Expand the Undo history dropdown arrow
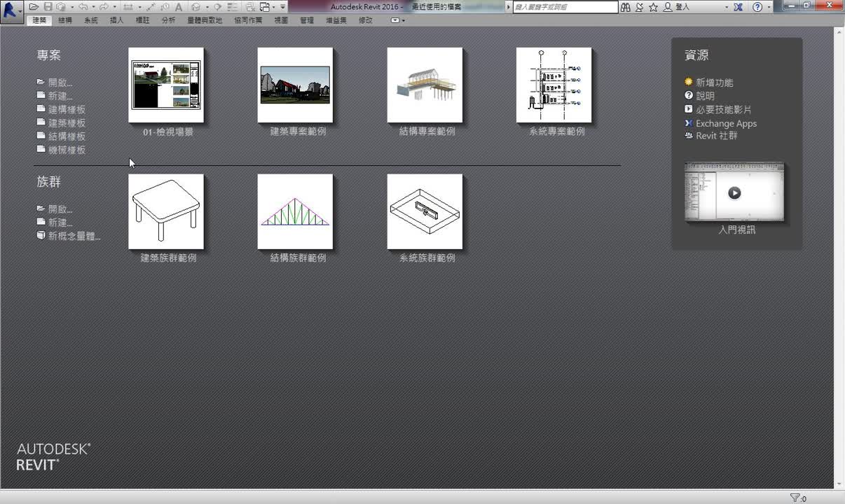Viewport: 845px width, 504px height. tap(93, 7)
